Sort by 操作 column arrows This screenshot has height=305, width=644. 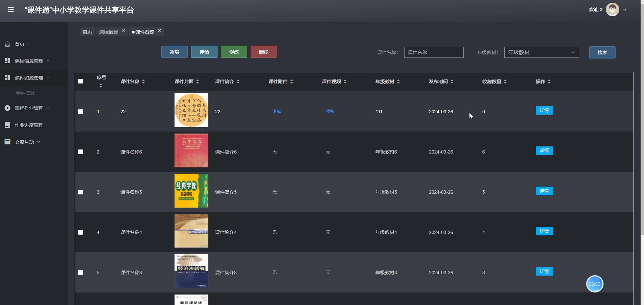point(549,81)
